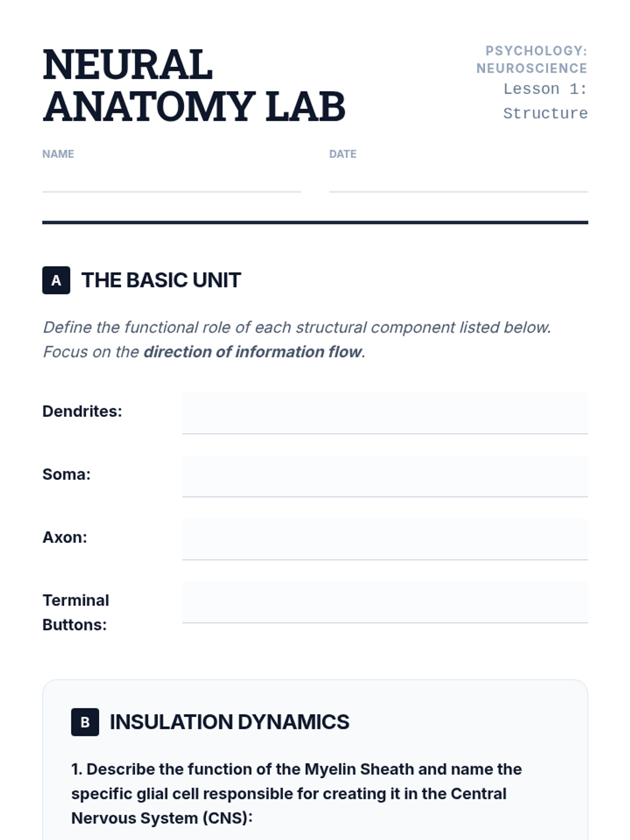Viewport: 630px width, 840px height.
Task: Click the "NEURAL ANATOMY LAB" title
Action: (194, 86)
